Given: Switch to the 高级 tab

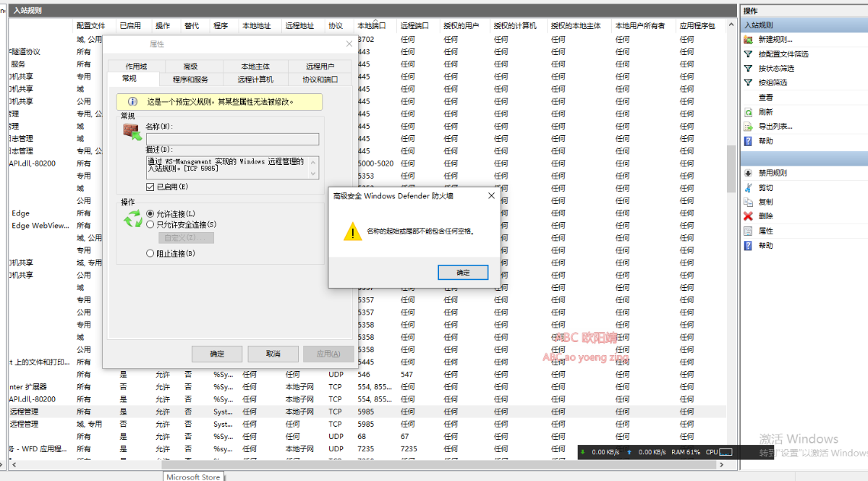Looking at the screenshot, I should [190, 66].
